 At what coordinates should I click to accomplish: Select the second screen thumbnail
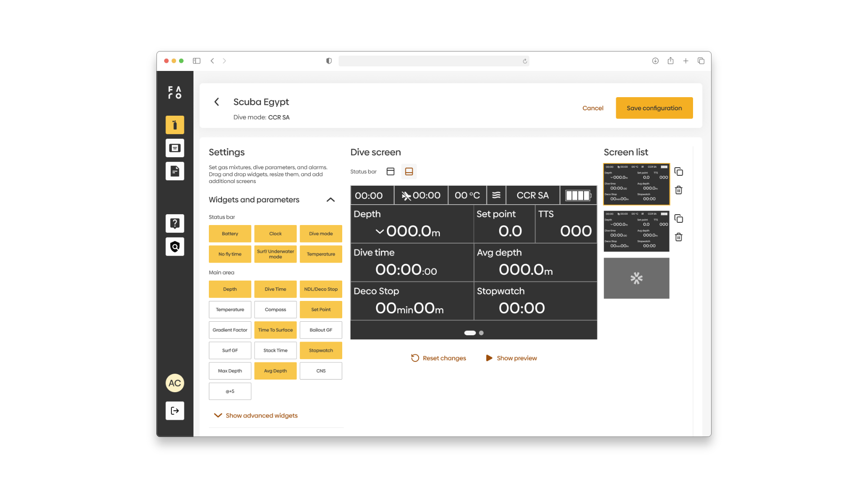636,231
